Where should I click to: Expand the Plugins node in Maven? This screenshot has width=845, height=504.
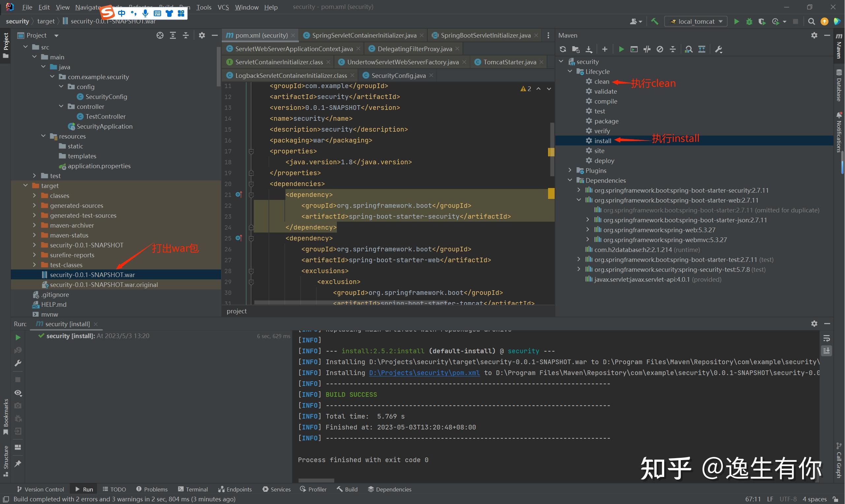(570, 170)
